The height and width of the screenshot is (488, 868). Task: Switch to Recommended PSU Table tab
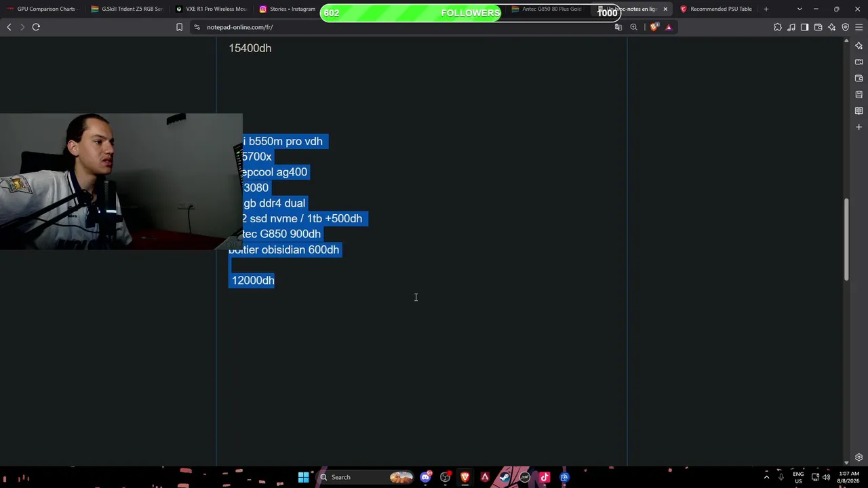pyautogui.click(x=715, y=9)
